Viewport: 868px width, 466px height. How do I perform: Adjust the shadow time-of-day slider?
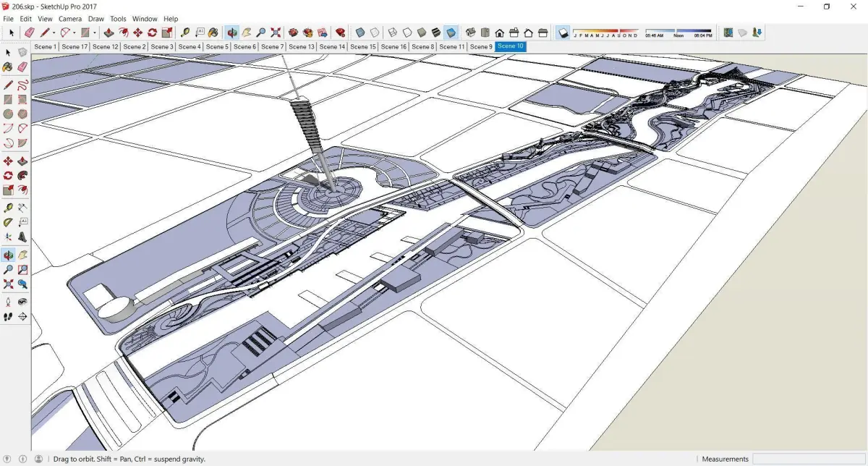678,32
